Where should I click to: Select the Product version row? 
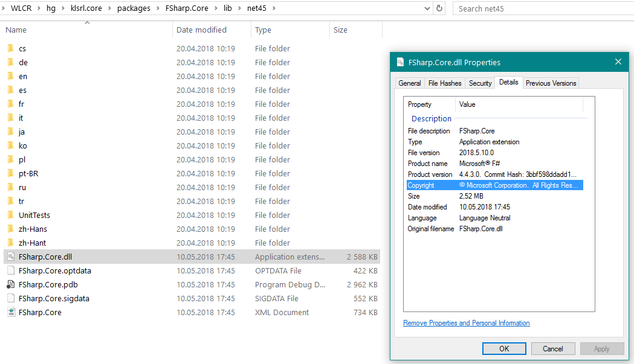click(495, 174)
